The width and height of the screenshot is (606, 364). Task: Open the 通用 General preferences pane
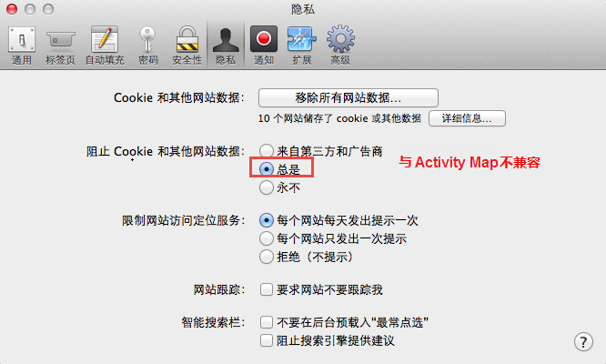(x=22, y=45)
